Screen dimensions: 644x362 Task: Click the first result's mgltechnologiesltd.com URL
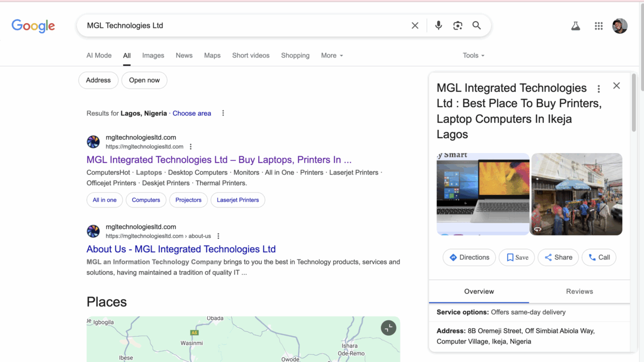coord(145,147)
